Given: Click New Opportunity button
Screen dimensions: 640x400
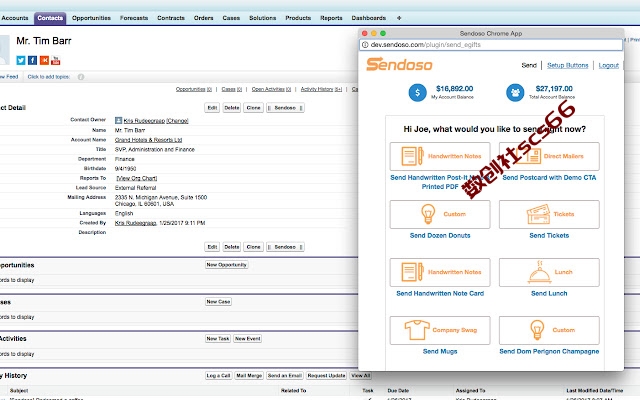Looking at the screenshot, I should click(x=227, y=265).
